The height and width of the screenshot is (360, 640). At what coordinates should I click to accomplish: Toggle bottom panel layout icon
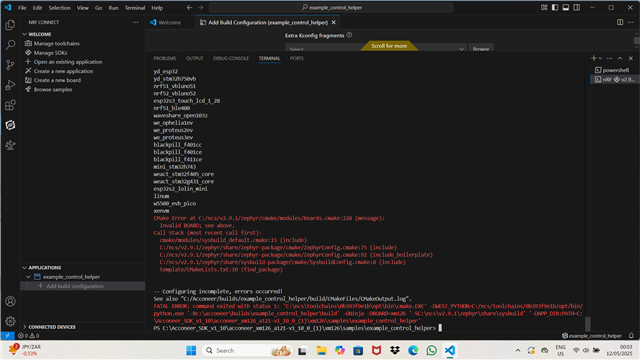(x=566, y=7)
